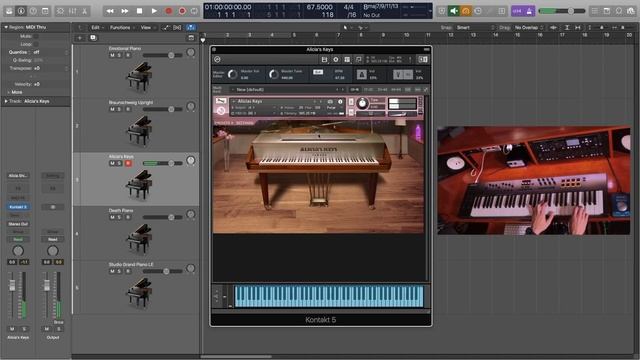The width and height of the screenshot is (640, 360).
Task: Adjust the master volume slider in control bar
Action: [x=561, y=11]
